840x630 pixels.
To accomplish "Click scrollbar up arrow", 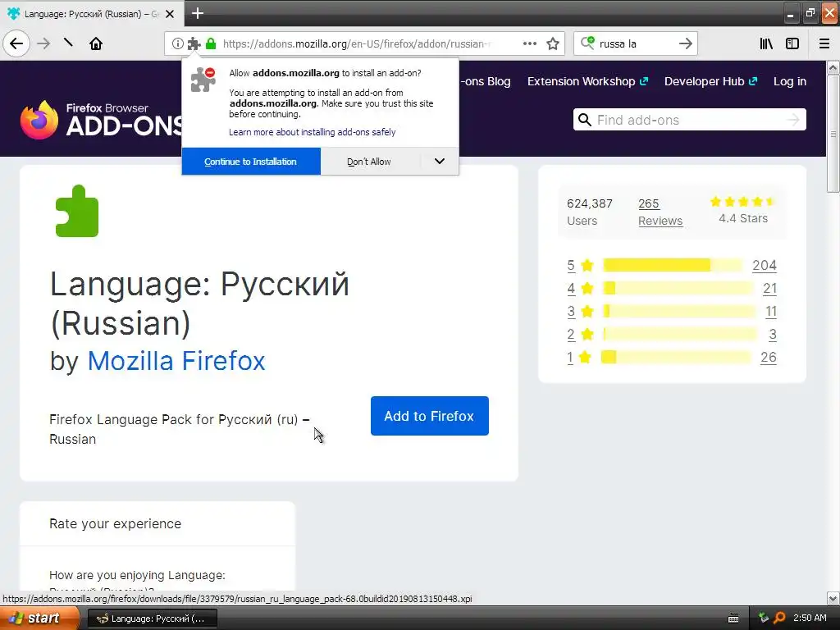I will click(x=833, y=67).
